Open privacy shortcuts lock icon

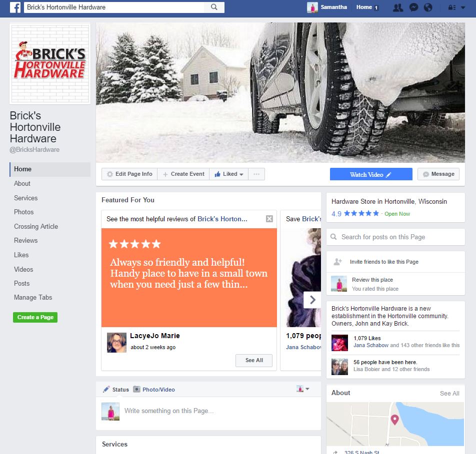[452, 7]
